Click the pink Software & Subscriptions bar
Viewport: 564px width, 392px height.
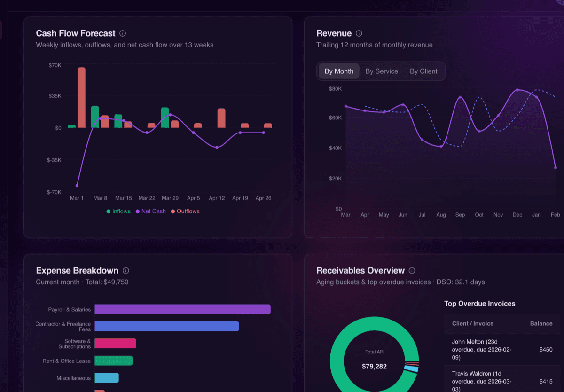[115, 343]
